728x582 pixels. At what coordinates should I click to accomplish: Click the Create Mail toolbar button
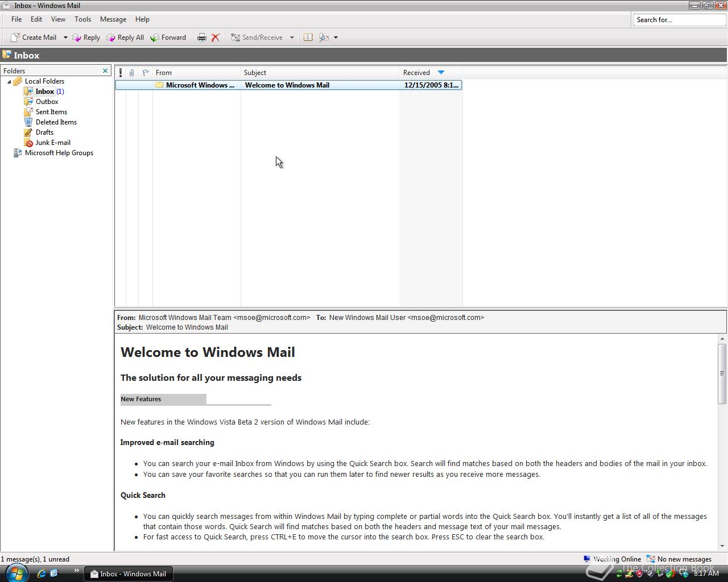coord(34,38)
